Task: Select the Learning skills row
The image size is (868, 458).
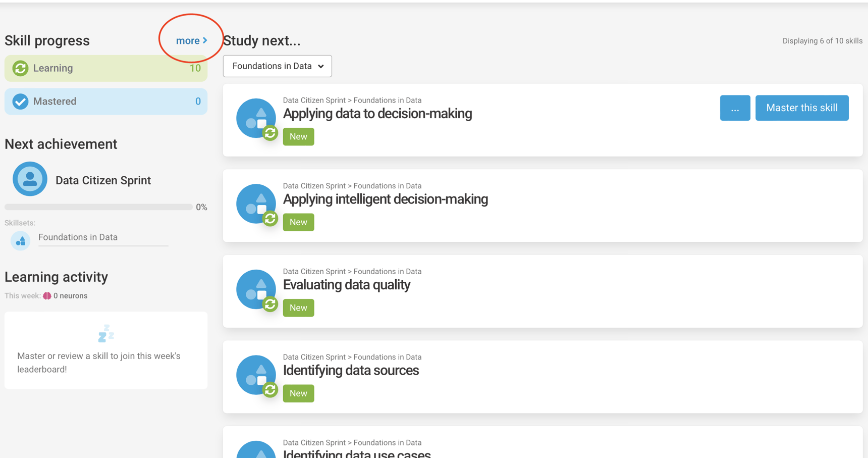Action: (x=106, y=68)
